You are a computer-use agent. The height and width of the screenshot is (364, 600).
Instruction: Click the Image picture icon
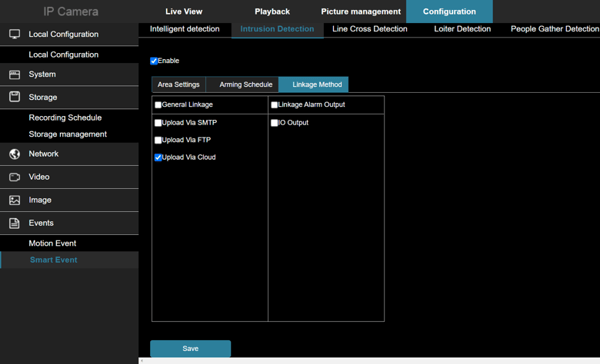(15, 200)
